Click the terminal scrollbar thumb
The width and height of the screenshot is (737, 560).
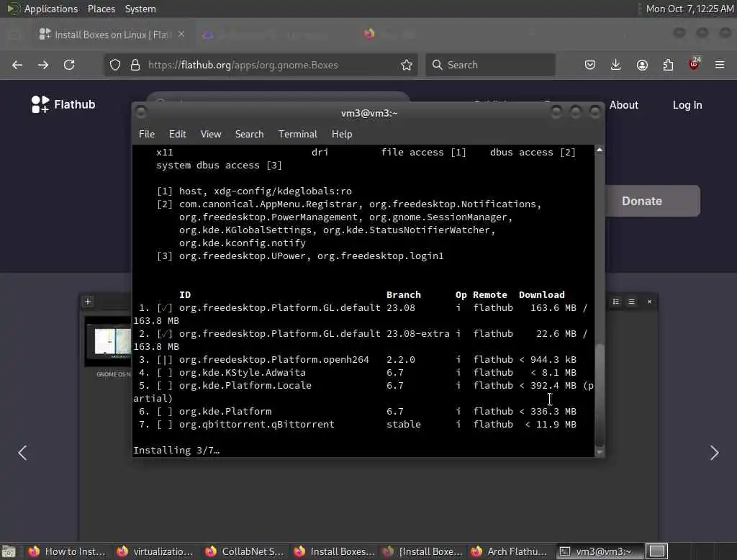tap(600, 395)
